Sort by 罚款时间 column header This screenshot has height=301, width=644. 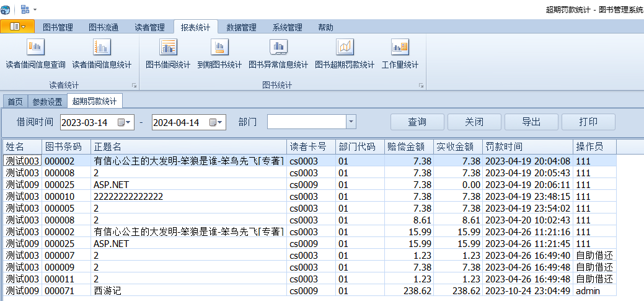(527, 147)
